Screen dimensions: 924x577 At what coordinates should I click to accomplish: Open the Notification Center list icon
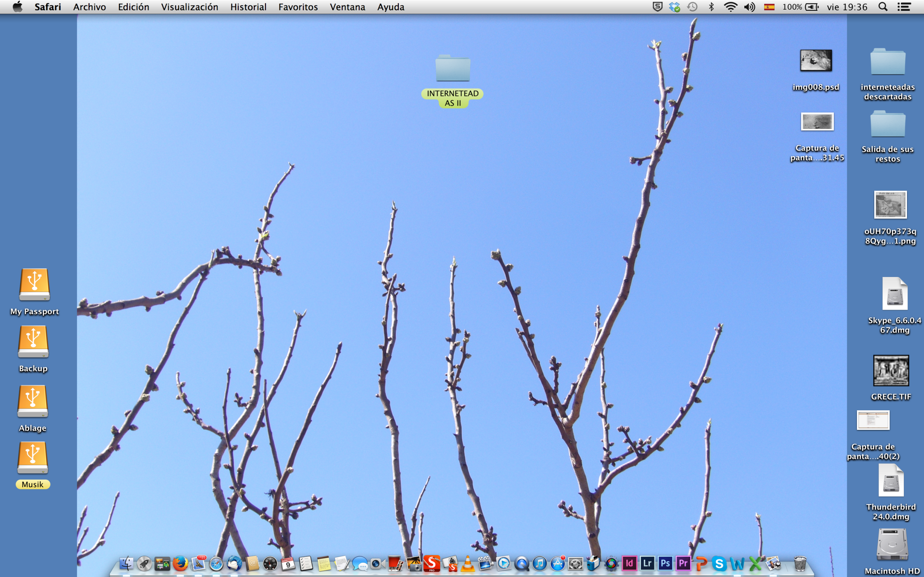coord(904,7)
